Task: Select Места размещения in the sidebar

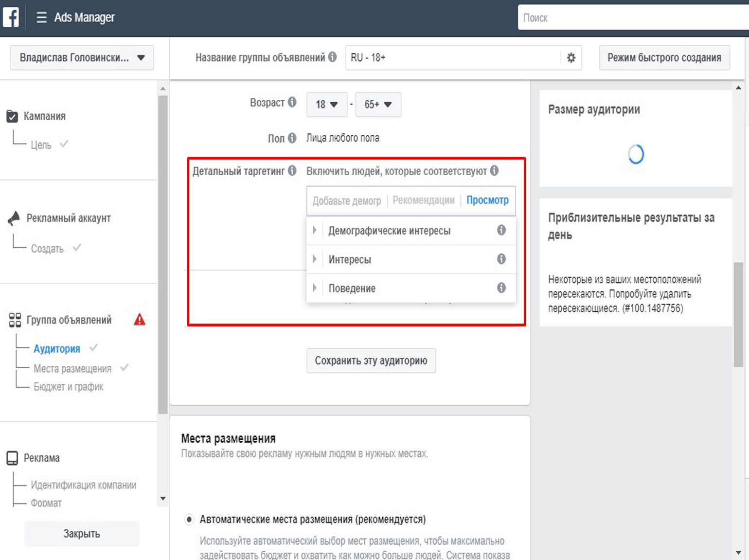Action: tap(72, 369)
